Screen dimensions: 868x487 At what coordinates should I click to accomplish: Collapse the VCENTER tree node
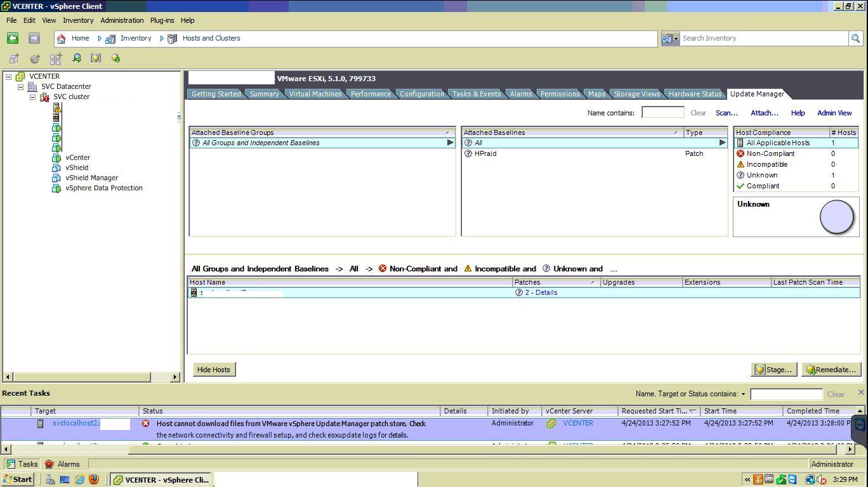click(x=9, y=77)
